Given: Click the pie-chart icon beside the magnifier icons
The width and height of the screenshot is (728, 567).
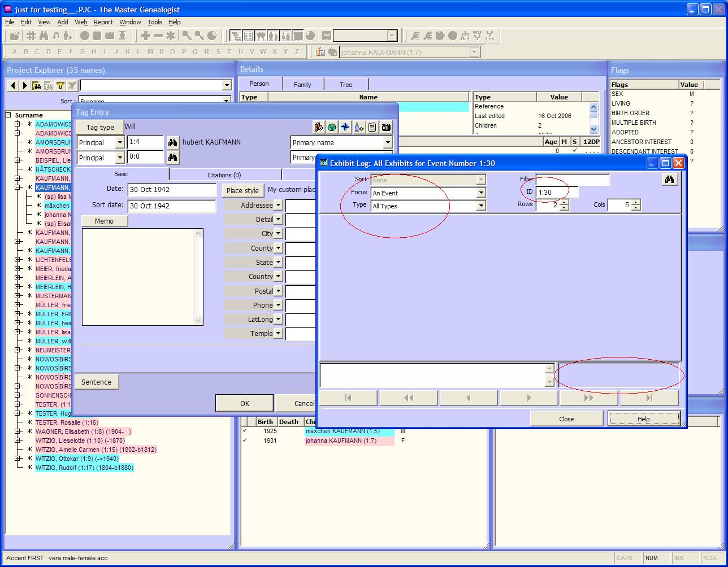Looking at the screenshot, I should point(212,36).
